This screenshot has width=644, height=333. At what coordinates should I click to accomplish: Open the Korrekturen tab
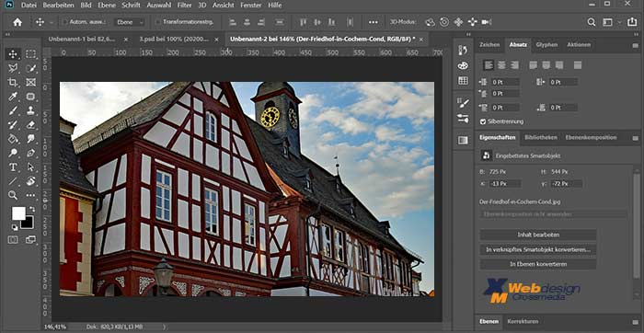(x=523, y=322)
